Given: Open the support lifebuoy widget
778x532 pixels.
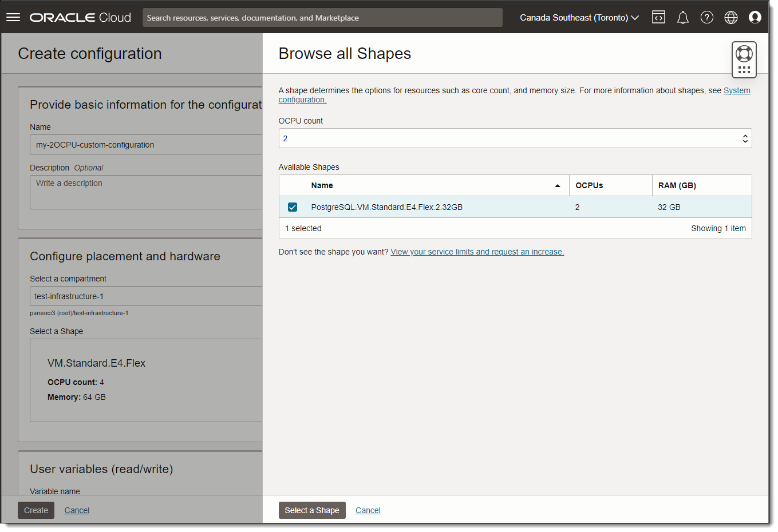Looking at the screenshot, I should click(x=744, y=54).
